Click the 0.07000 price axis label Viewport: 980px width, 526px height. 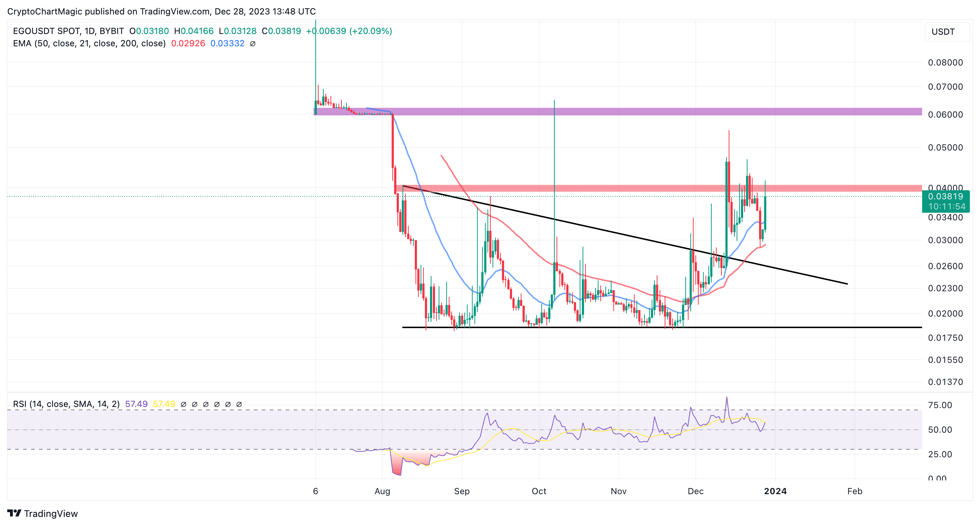click(945, 87)
